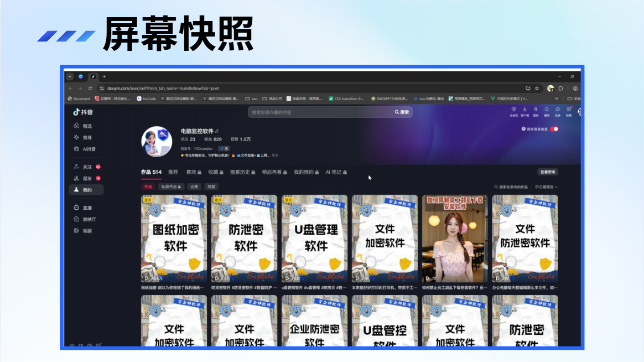Click the 抖音 logo
Viewport: 644px width, 362px height.
[x=83, y=112]
